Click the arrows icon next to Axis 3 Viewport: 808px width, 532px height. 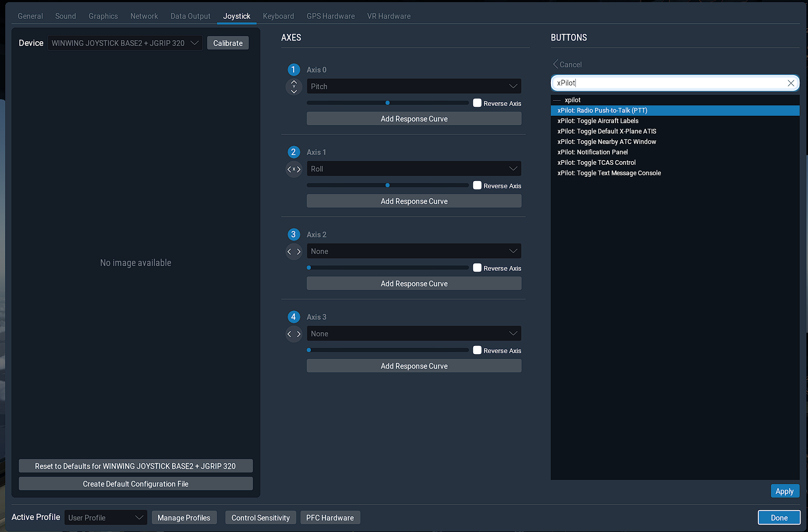point(294,334)
